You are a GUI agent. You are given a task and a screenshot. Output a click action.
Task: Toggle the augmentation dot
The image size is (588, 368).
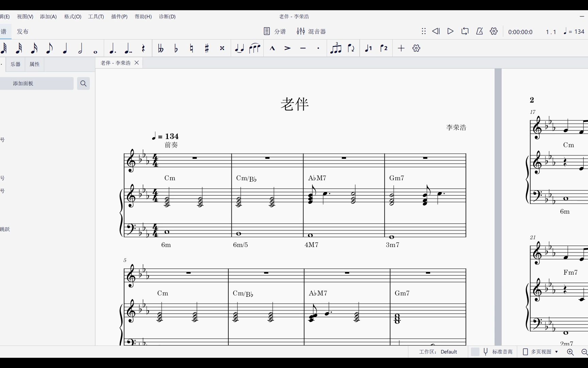(113, 48)
